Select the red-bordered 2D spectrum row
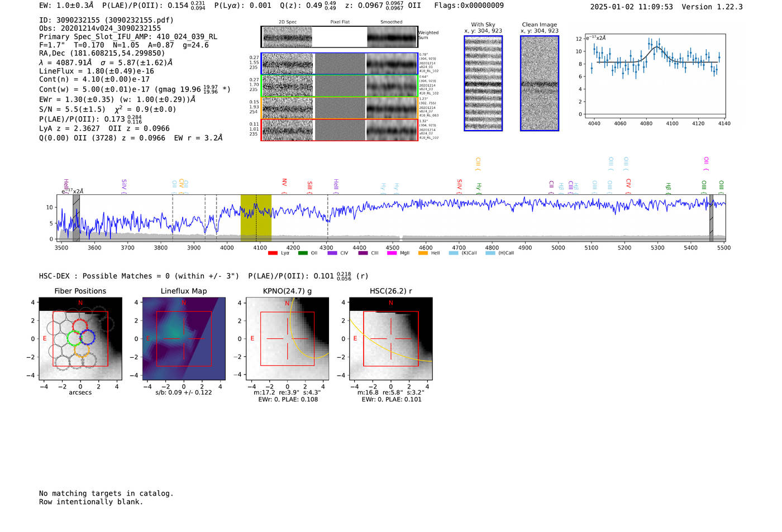782x532 pixels. [339, 130]
